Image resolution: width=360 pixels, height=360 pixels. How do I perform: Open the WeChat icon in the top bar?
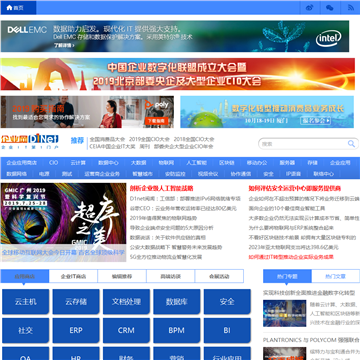click(330, 8)
